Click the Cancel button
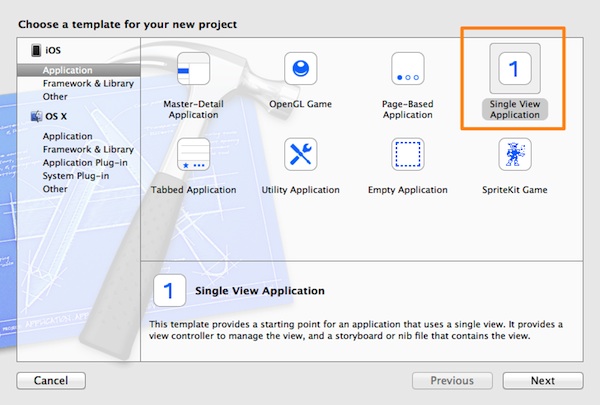 (51, 380)
